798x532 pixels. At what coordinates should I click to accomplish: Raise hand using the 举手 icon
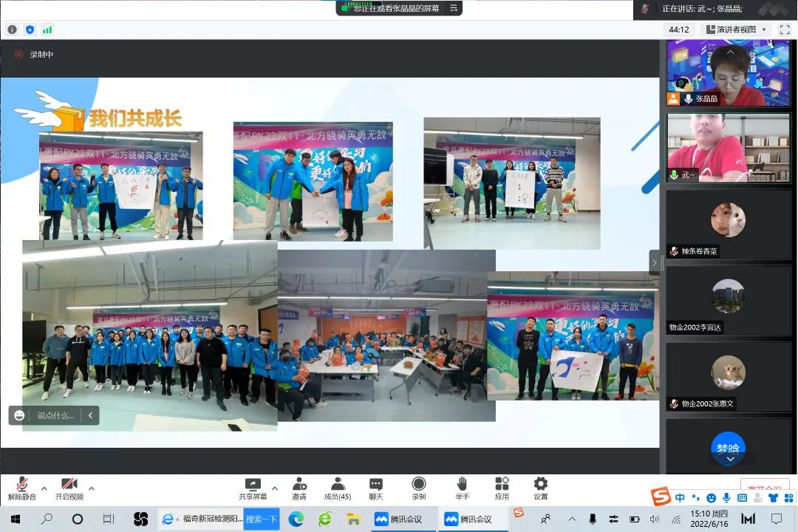[x=462, y=488]
